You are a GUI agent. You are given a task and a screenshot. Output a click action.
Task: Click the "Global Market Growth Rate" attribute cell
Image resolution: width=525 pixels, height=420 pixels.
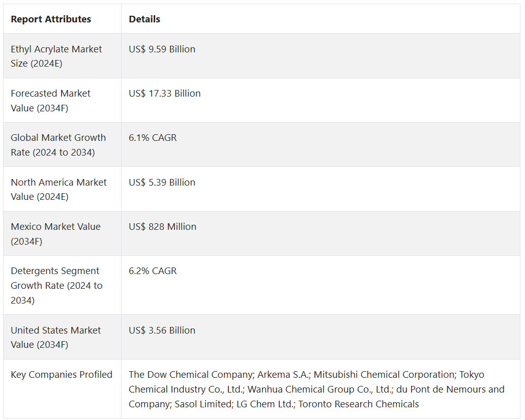58,145
